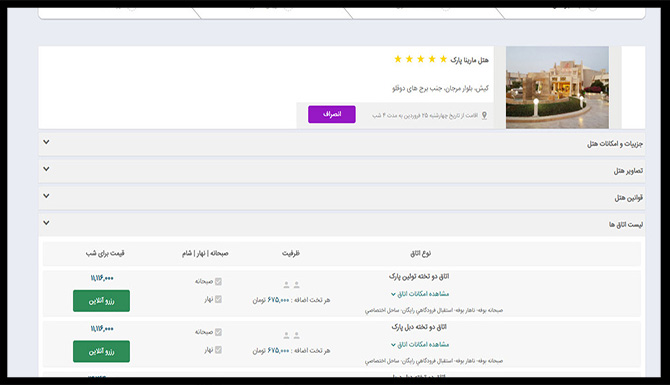Click رزرو آنلاین for دبل پارک room
The width and height of the screenshot is (670, 385).
coord(101,351)
